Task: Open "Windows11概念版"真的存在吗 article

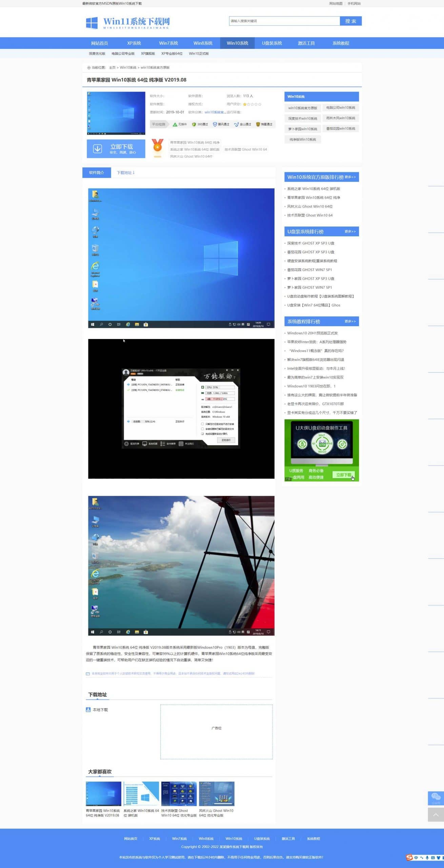Action: (x=316, y=351)
